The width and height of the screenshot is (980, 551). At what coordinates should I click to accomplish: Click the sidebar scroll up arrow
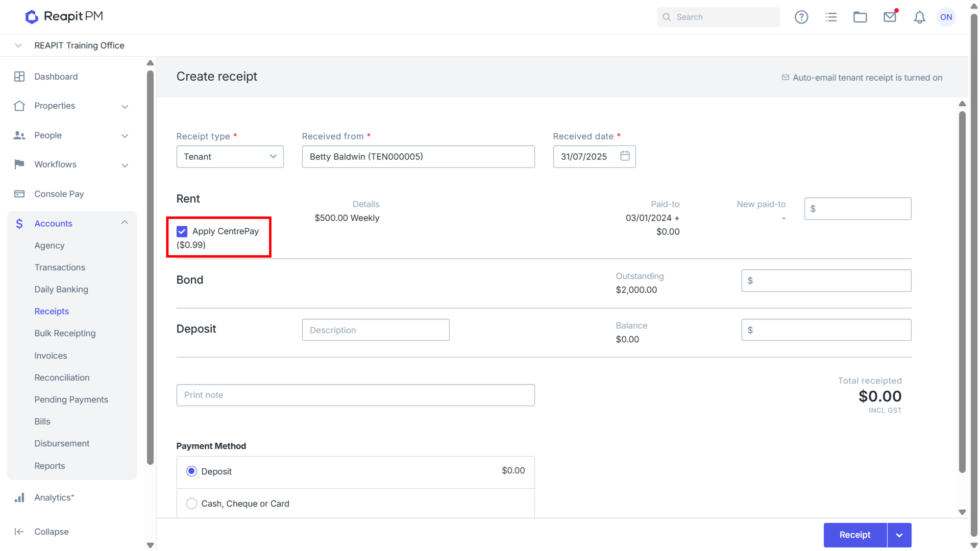pos(150,63)
